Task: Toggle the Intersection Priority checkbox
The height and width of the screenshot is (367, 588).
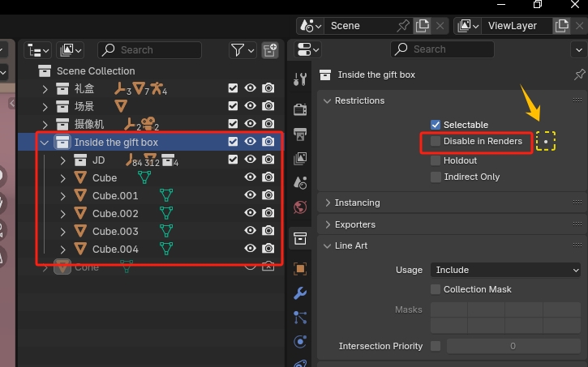Action: pyautogui.click(x=436, y=346)
